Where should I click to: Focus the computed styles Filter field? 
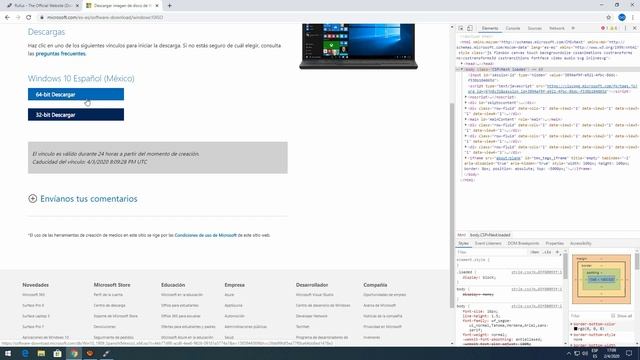590,316
